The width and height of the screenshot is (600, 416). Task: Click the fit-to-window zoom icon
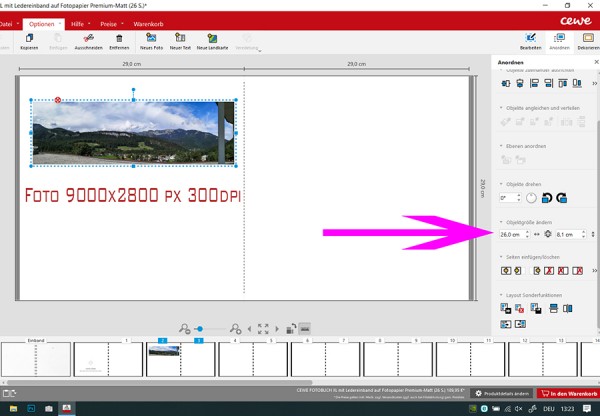[x=263, y=328]
